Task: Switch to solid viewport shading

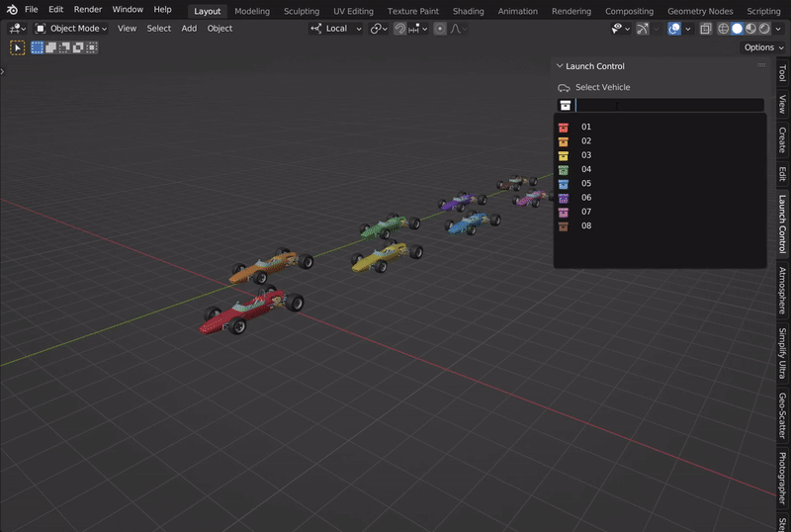Action: [737, 29]
